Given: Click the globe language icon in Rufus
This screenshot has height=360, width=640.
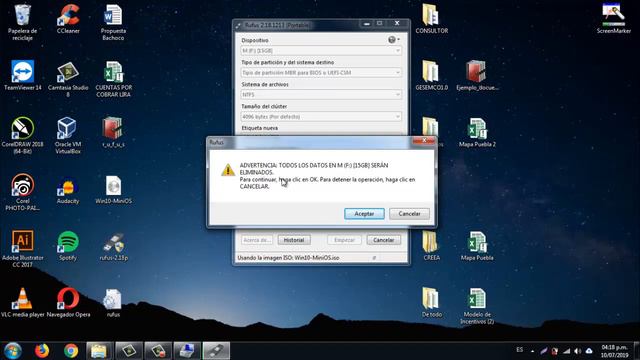Looking at the screenshot, I should [x=393, y=40].
